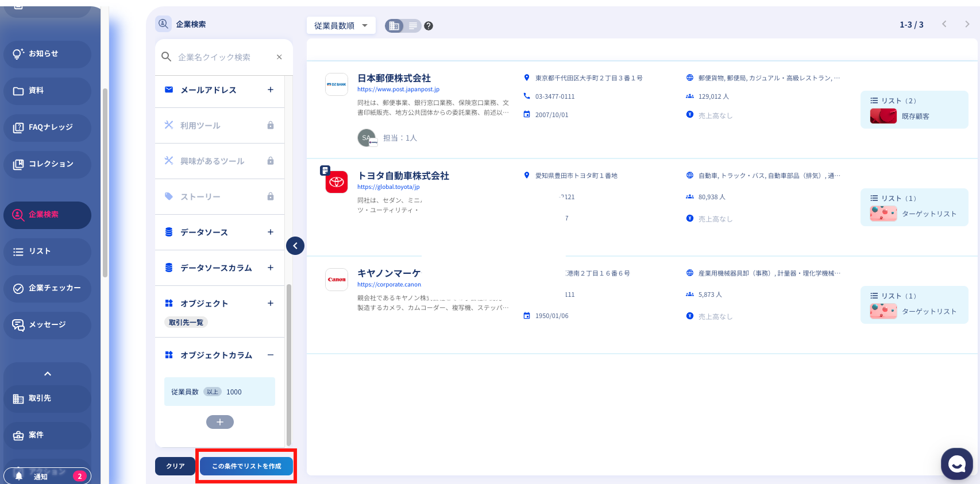Go to 資料 in the sidebar

tap(47, 91)
